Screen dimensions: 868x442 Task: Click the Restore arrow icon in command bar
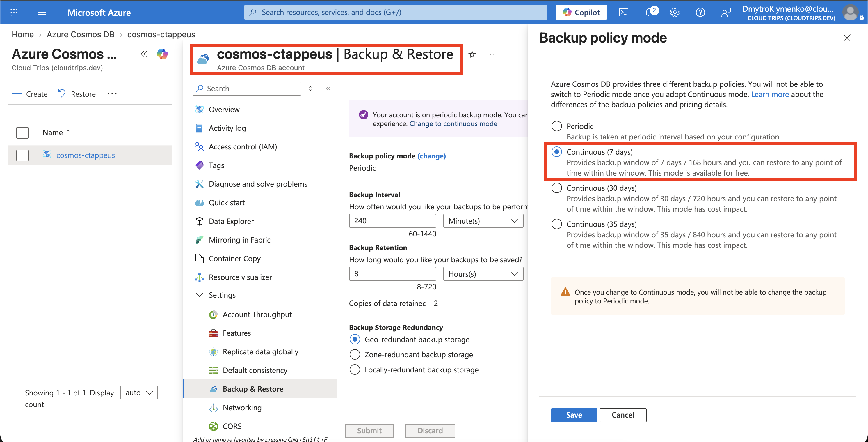click(62, 93)
